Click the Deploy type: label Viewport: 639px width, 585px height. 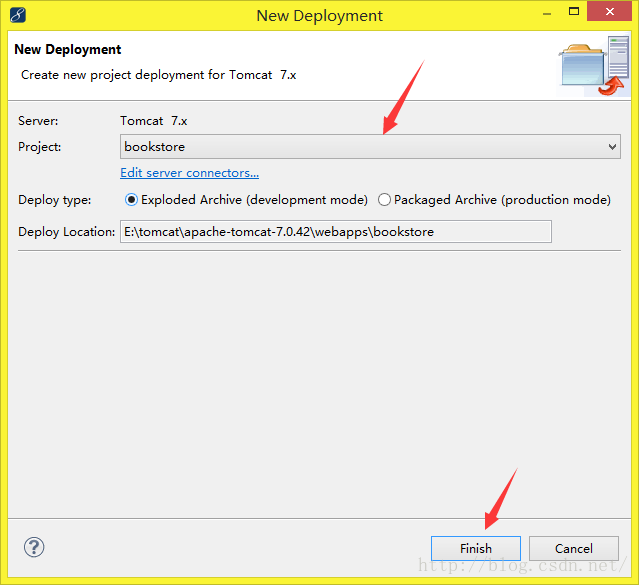point(55,200)
